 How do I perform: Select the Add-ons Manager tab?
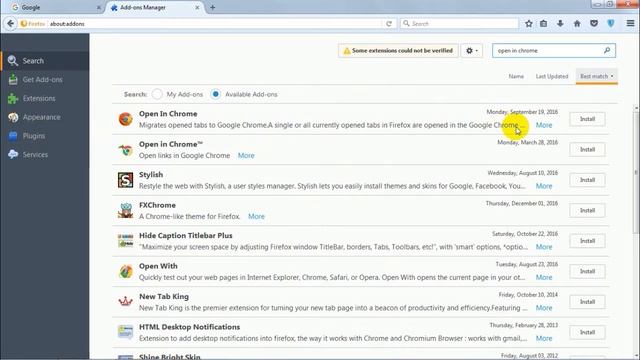(x=154, y=7)
